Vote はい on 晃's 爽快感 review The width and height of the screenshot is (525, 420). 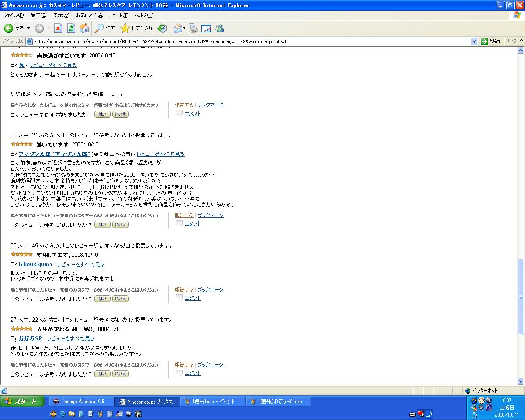pos(103,114)
